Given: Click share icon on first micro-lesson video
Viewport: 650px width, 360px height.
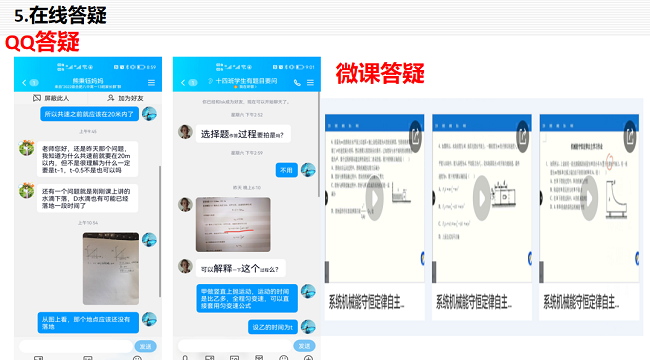Looking at the screenshot, I should 415,136.
